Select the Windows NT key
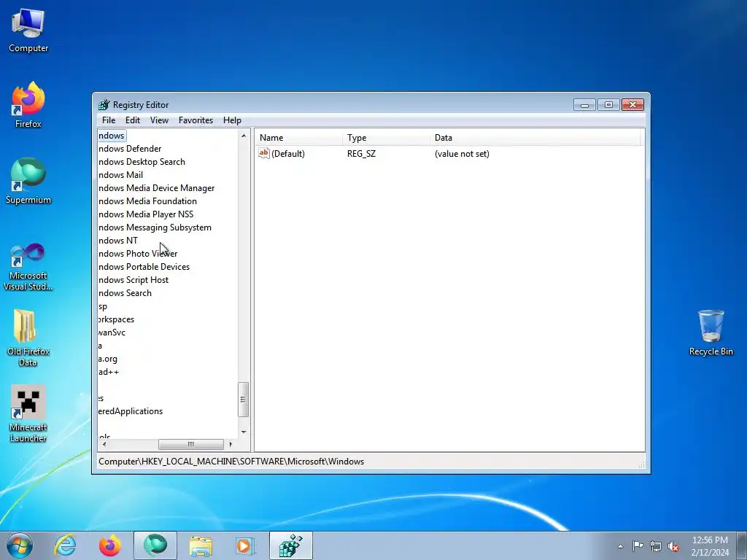 pyautogui.click(x=117, y=241)
